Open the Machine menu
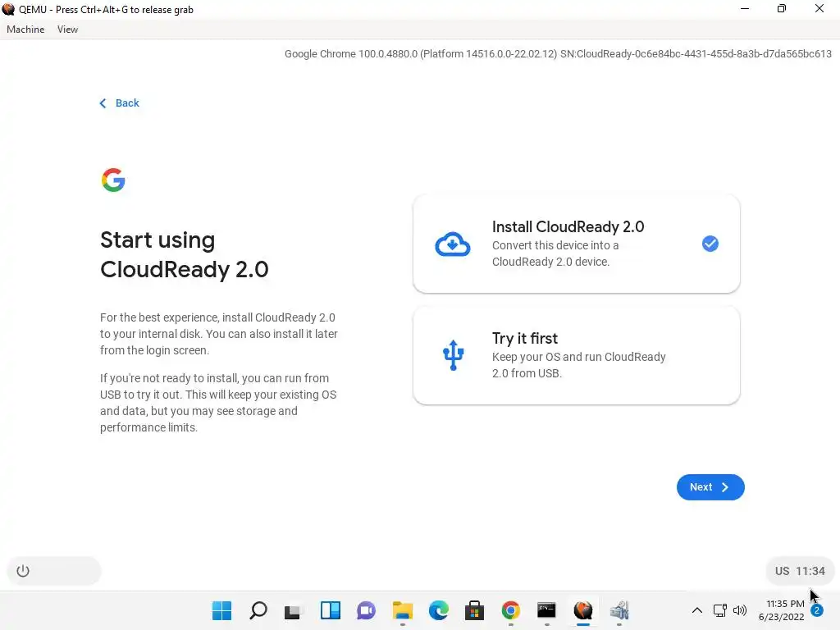 (x=25, y=30)
